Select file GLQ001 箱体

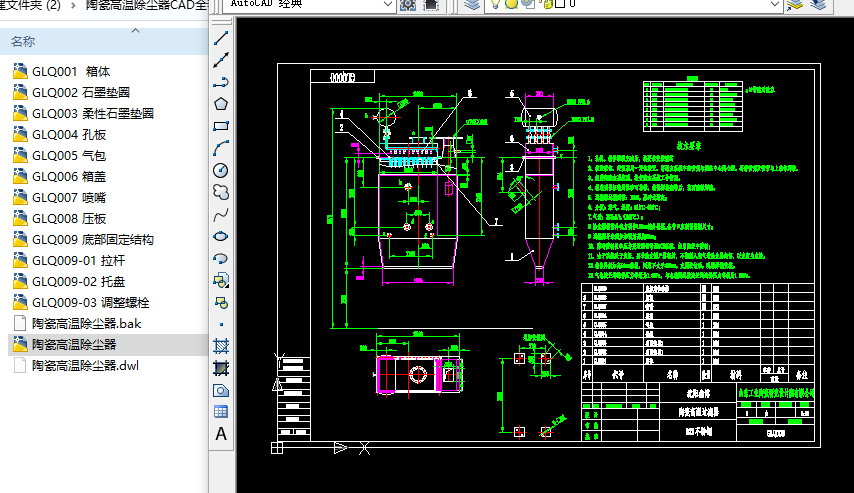pyautogui.click(x=71, y=71)
